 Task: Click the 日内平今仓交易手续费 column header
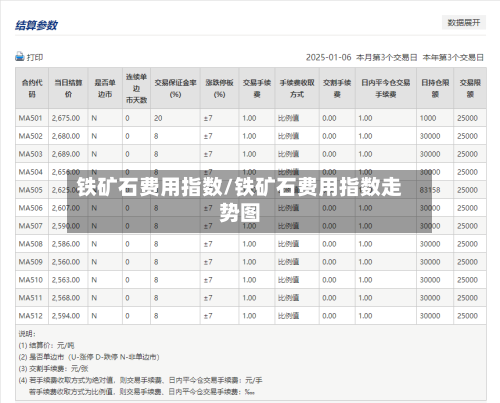click(386, 88)
